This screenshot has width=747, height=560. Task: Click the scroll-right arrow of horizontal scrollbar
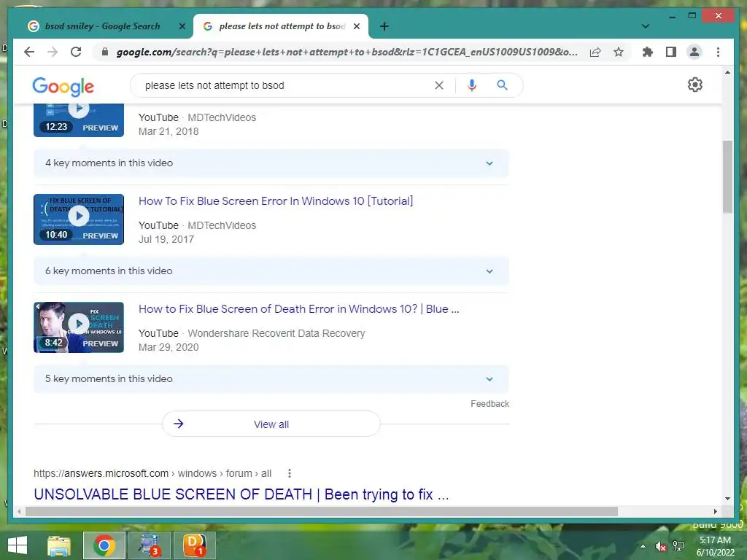715,511
